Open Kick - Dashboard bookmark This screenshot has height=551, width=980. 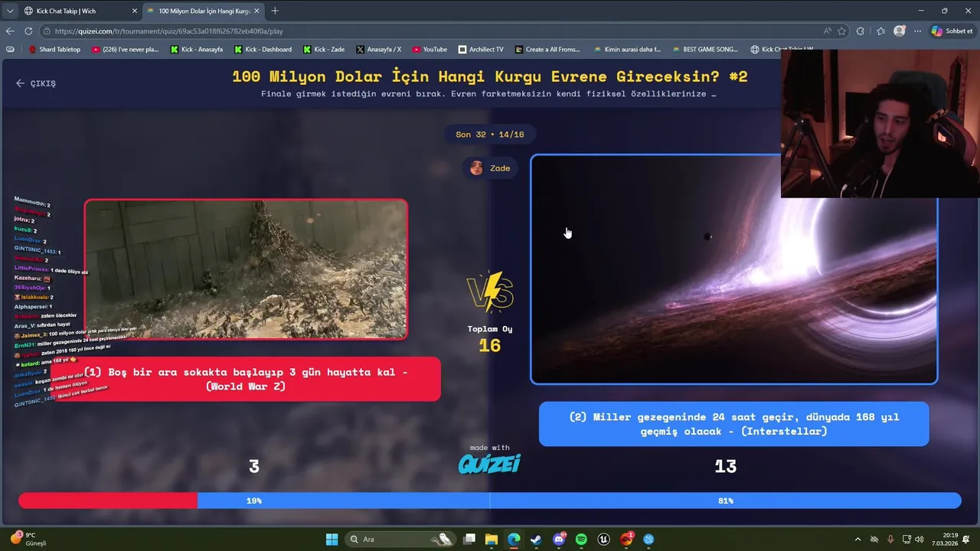click(263, 49)
